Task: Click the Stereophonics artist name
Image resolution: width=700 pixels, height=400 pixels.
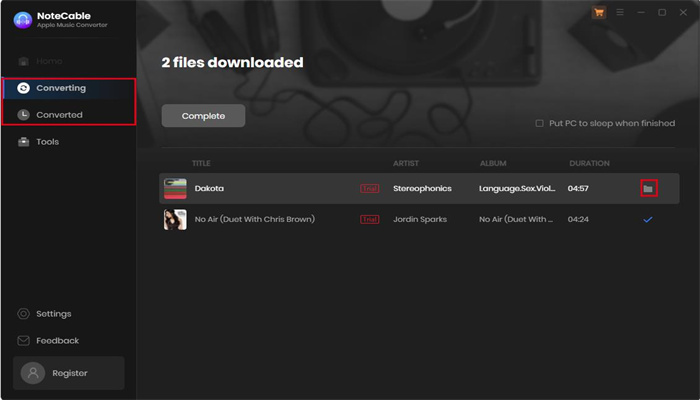Action: tap(422, 188)
